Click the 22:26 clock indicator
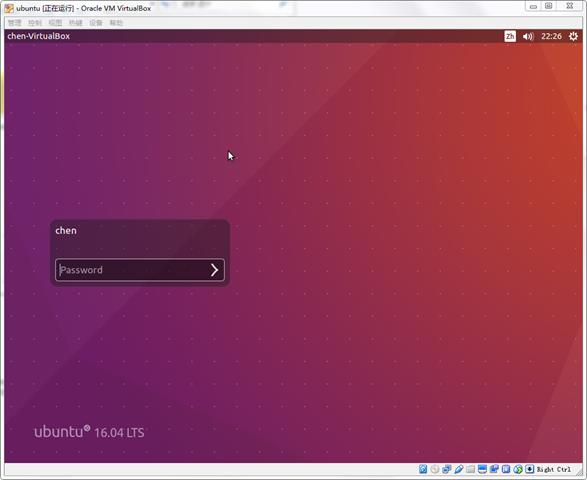The height and width of the screenshot is (480, 587). pyautogui.click(x=551, y=36)
